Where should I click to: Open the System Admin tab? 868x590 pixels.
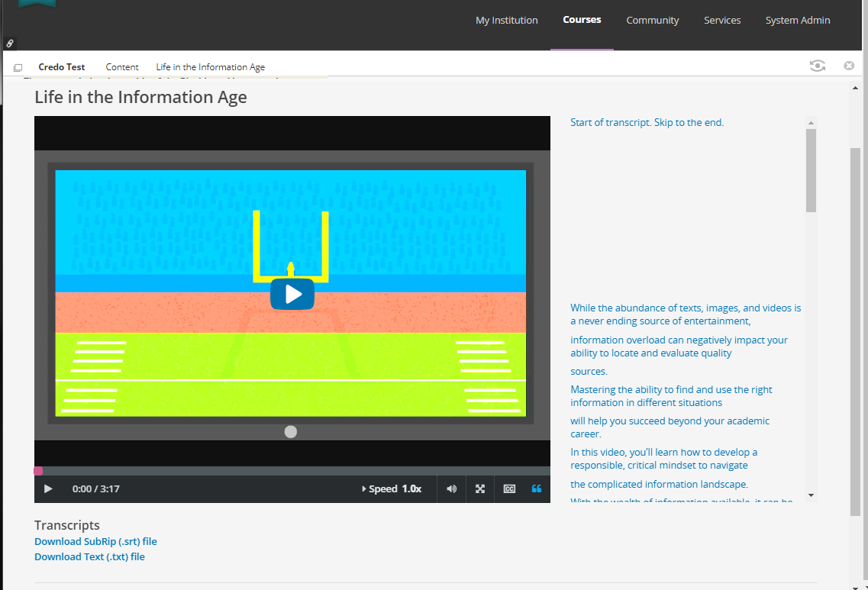pyautogui.click(x=798, y=21)
